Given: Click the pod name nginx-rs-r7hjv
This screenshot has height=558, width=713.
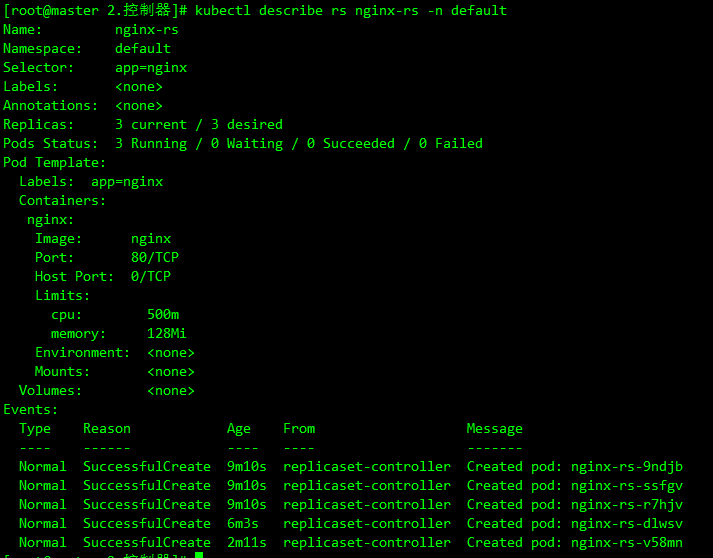Looking at the screenshot, I should (x=627, y=505).
